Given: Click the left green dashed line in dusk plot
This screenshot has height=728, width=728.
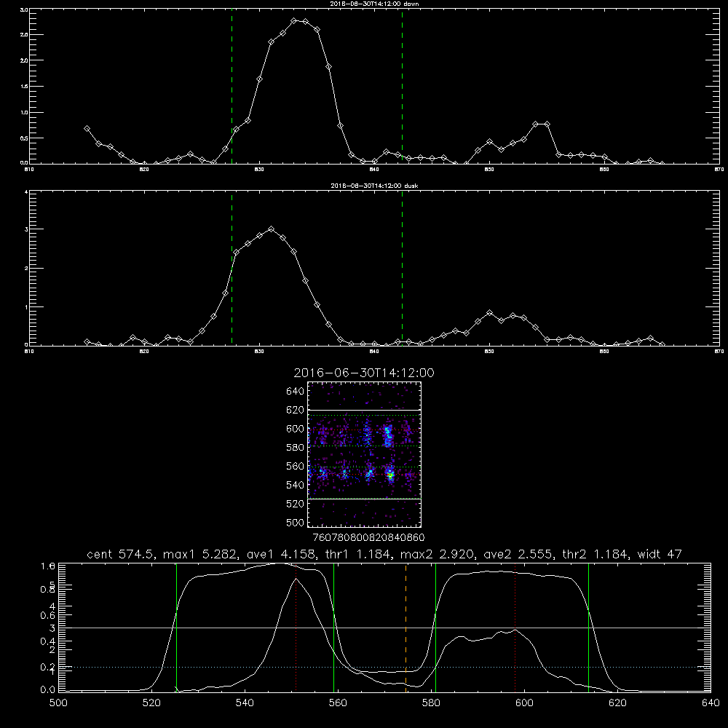Looking at the screenshot, I should [x=232, y=268].
